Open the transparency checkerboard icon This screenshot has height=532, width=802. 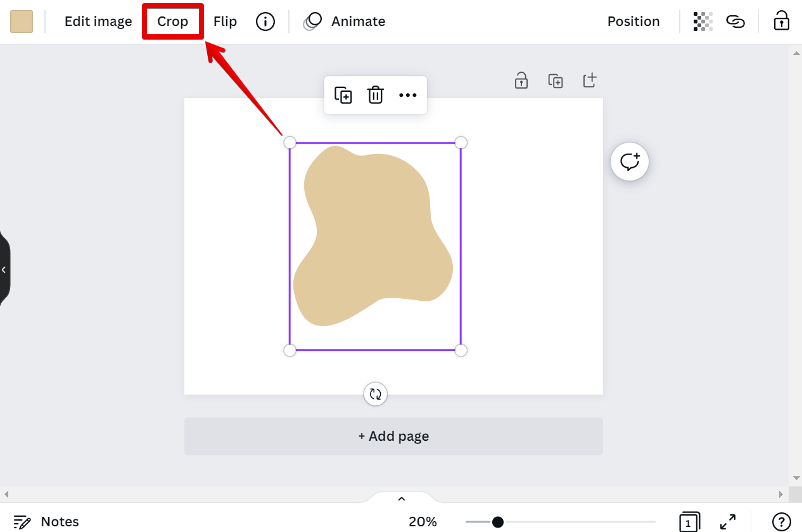[x=703, y=22]
